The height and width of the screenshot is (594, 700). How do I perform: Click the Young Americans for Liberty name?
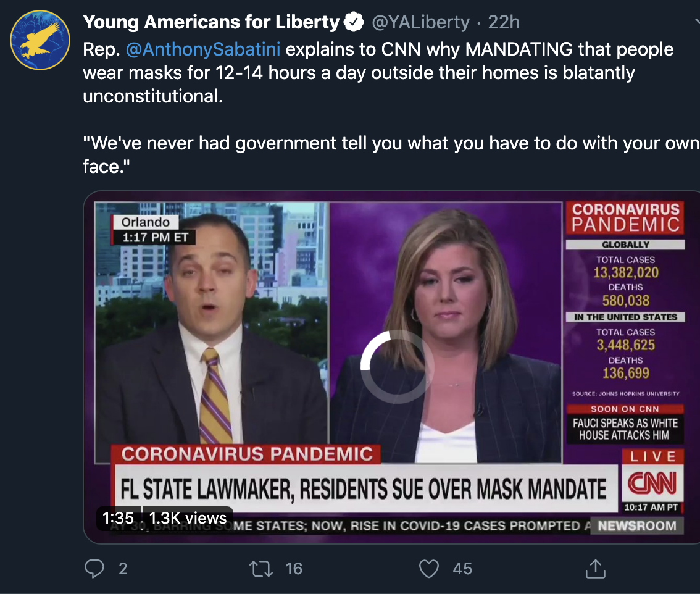pos(211,22)
